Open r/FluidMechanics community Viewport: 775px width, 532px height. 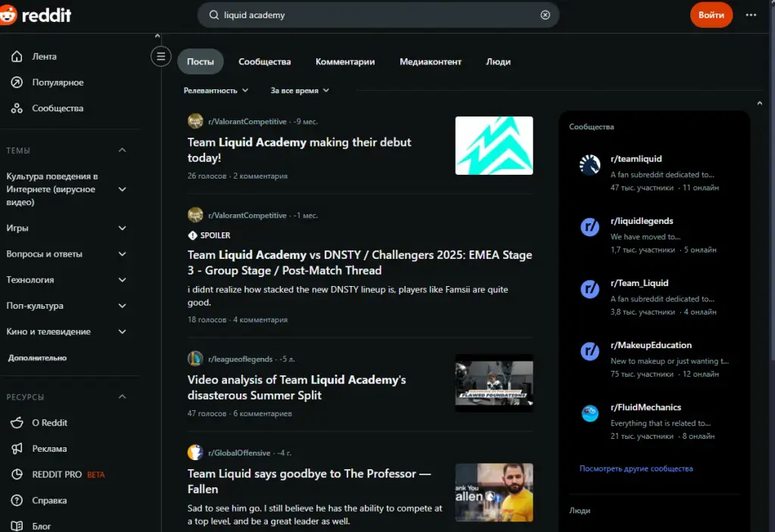point(646,407)
